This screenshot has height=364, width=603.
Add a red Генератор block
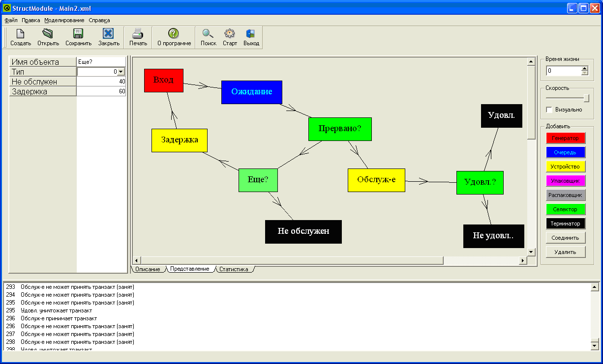[566, 139]
